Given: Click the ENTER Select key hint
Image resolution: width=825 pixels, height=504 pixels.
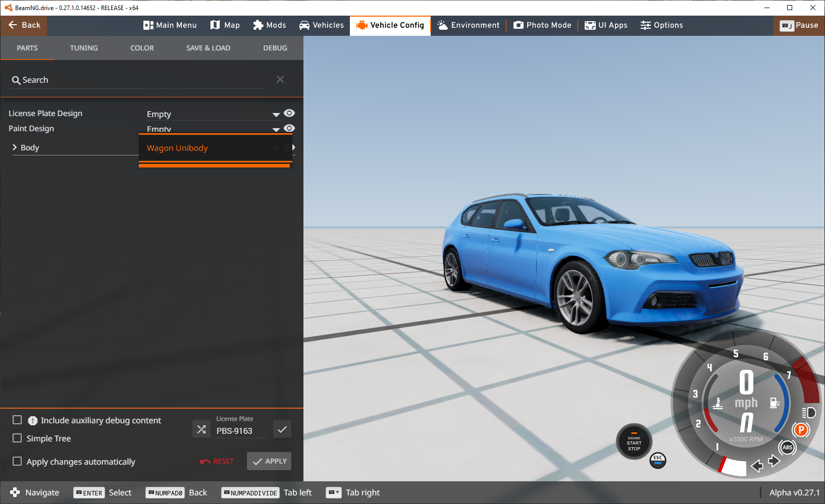Looking at the screenshot, I should pos(103,492).
